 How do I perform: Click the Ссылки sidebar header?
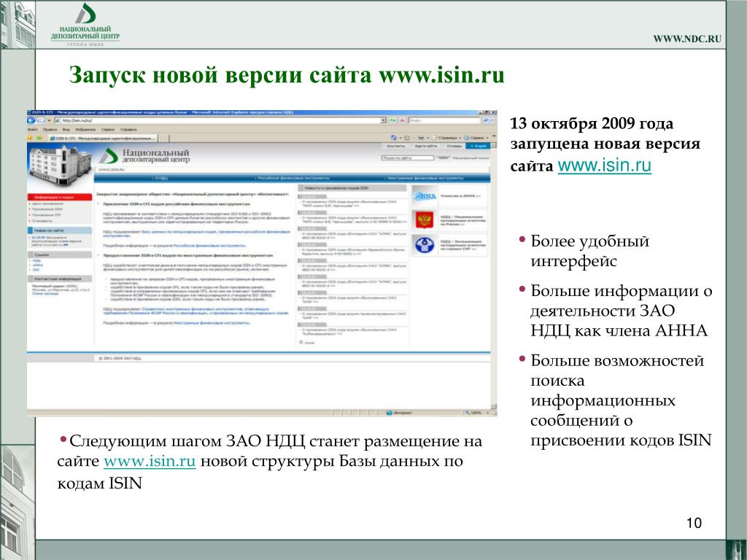click(60, 254)
